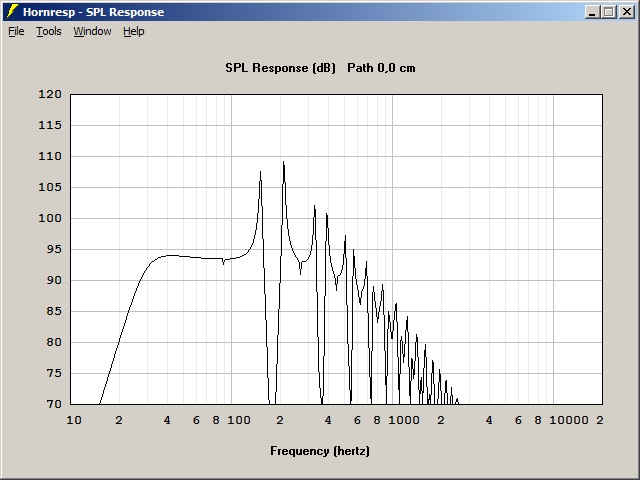Open the Tools menu
The height and width of the screenshot is (480, 640).
click(49, 31)
